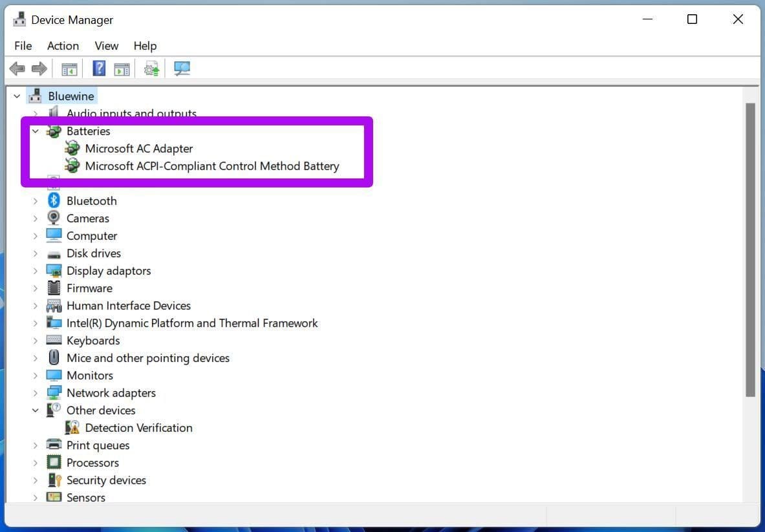Click the Firmware chip icon

click(54, 288)
